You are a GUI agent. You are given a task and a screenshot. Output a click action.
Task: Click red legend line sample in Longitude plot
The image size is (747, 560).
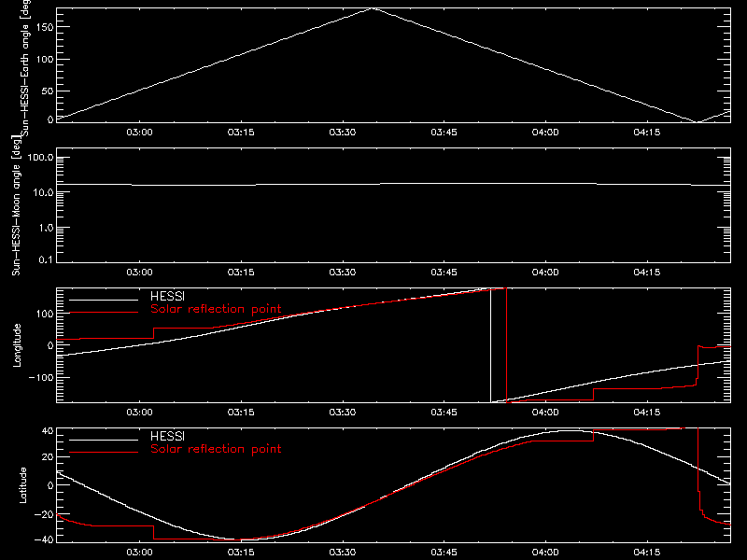coord(104,313)
